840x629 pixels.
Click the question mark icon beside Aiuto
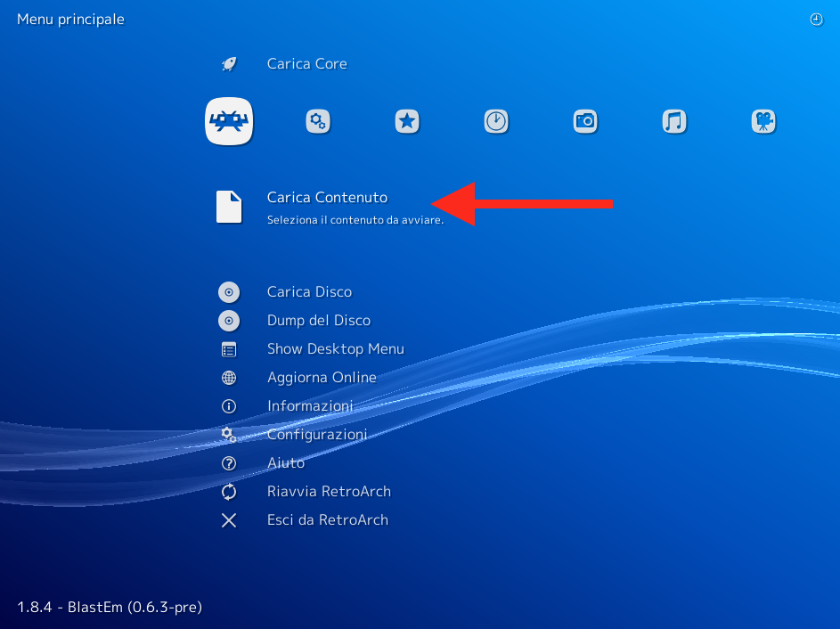pos(229,463)
